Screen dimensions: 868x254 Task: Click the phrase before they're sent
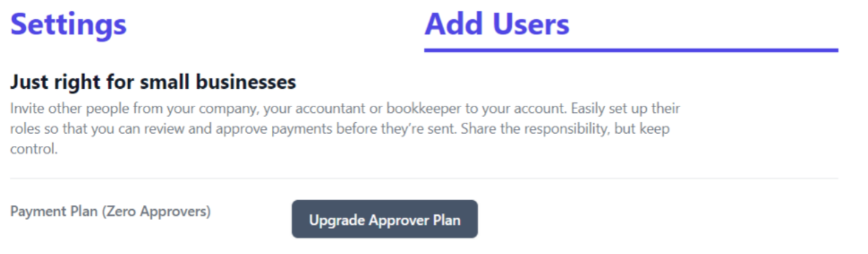397,130
